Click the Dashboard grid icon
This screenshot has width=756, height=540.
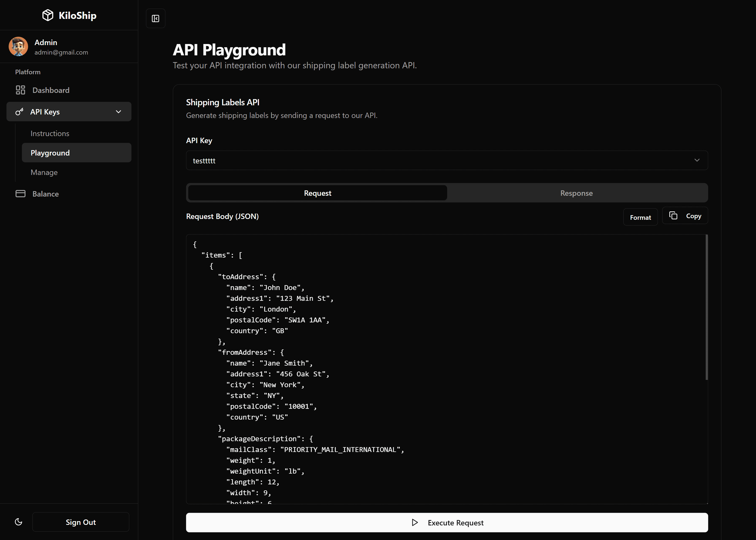pyautogui.click(x=20, y=90)
